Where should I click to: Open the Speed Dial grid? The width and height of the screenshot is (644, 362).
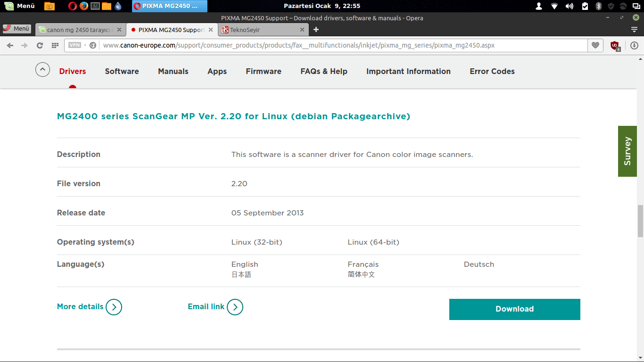[55, 46]
